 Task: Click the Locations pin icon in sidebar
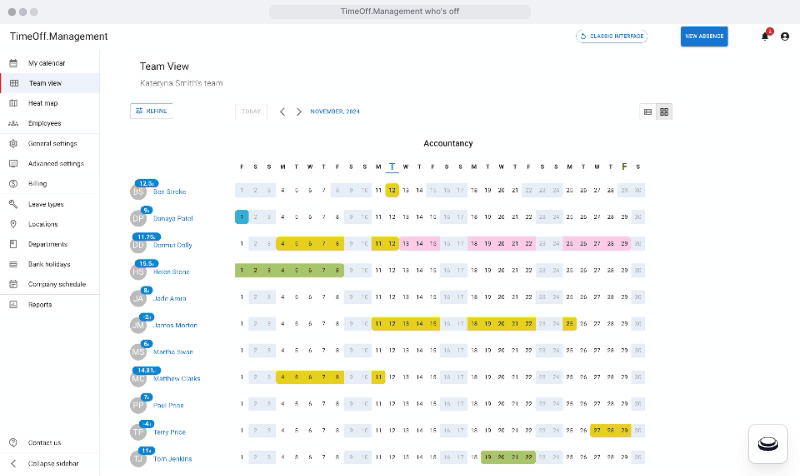pos(14,224)
